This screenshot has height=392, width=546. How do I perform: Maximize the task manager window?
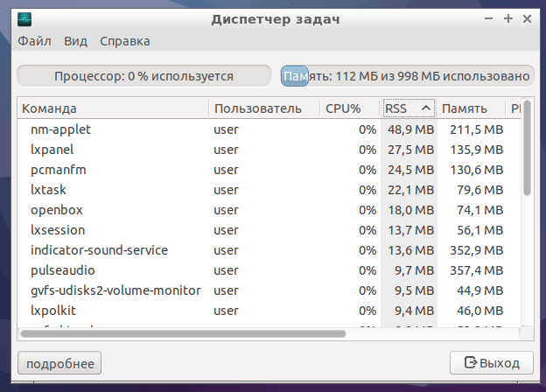point(508,18)
